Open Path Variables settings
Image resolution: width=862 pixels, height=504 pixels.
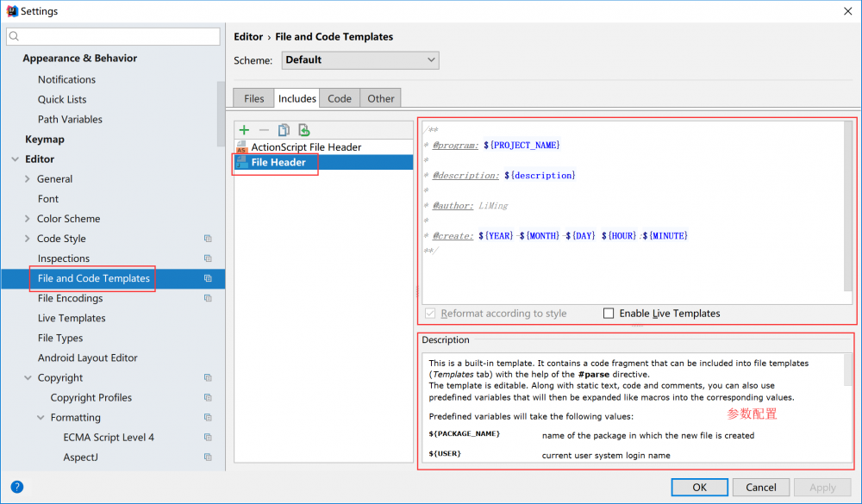70,119
